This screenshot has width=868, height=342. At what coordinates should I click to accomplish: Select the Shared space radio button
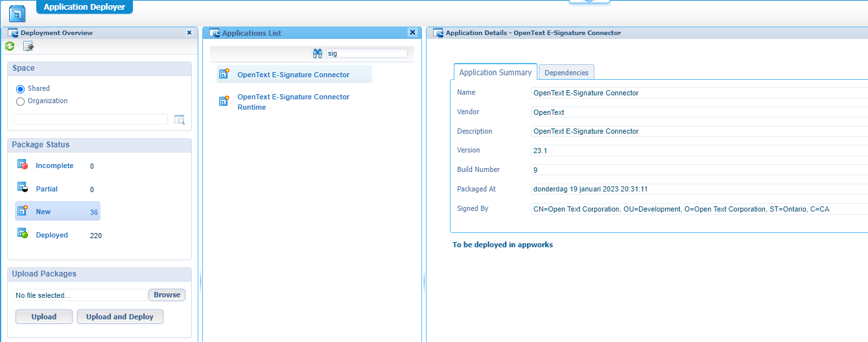(21, 89)
